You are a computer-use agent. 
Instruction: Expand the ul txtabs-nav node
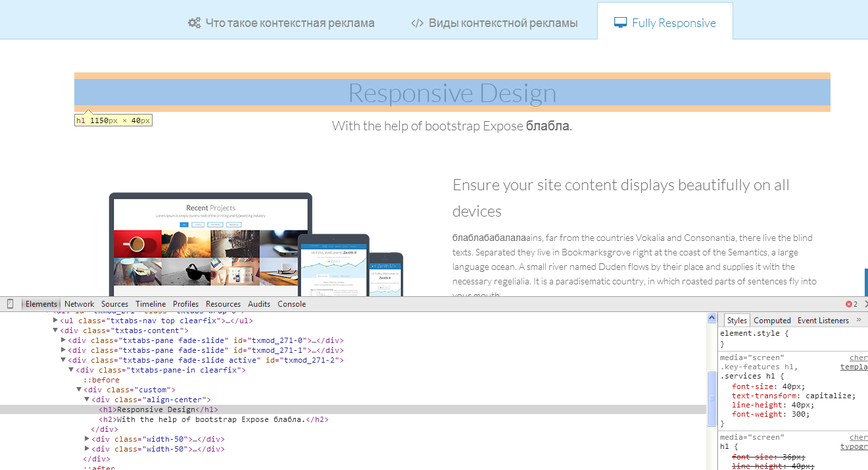coord(56,321)
